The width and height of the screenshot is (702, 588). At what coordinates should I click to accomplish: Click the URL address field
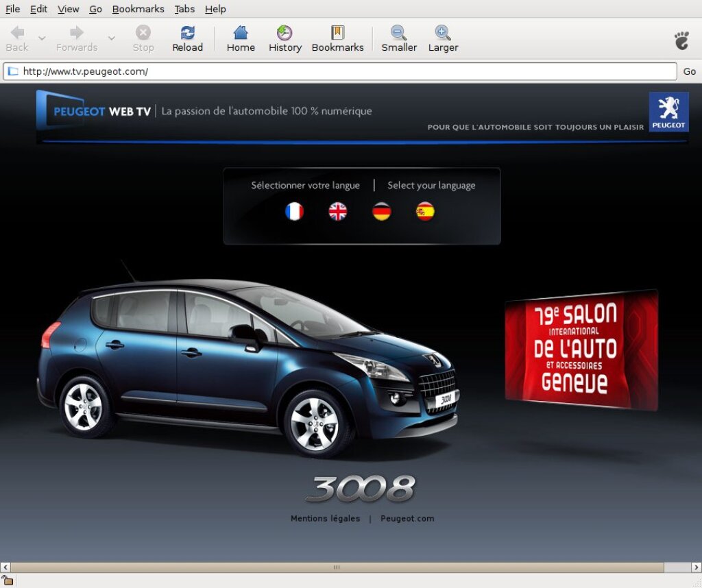[x=343, y=71]
